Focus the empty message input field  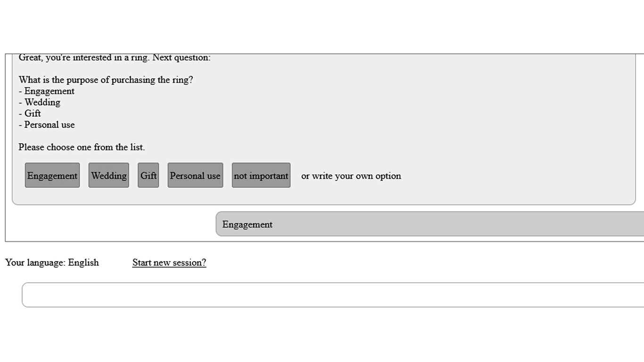330,295
